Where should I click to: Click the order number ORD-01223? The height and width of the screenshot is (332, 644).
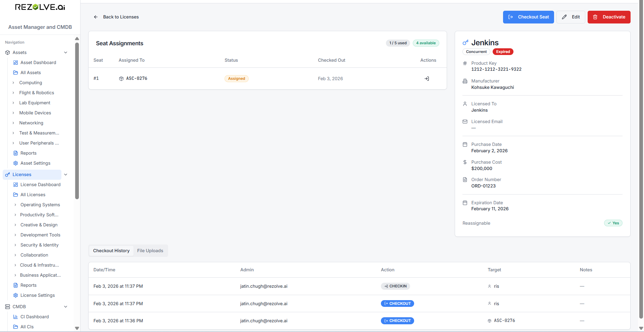483,186
